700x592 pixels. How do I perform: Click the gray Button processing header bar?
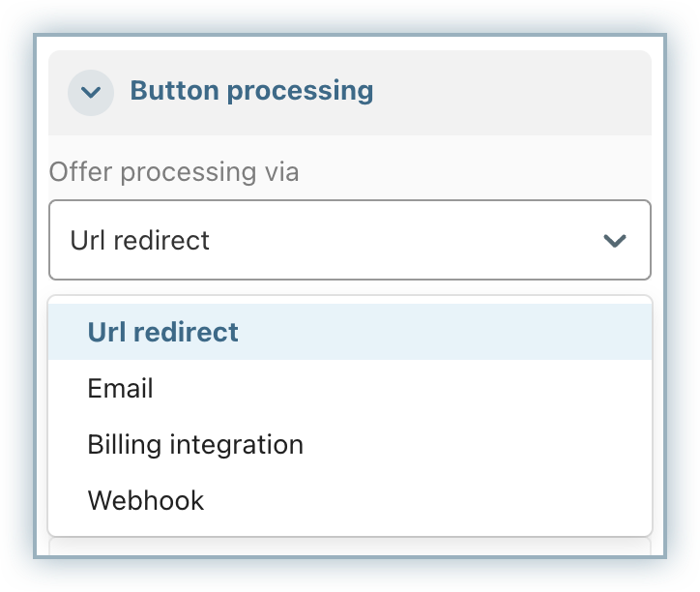[x=503, y=93]
